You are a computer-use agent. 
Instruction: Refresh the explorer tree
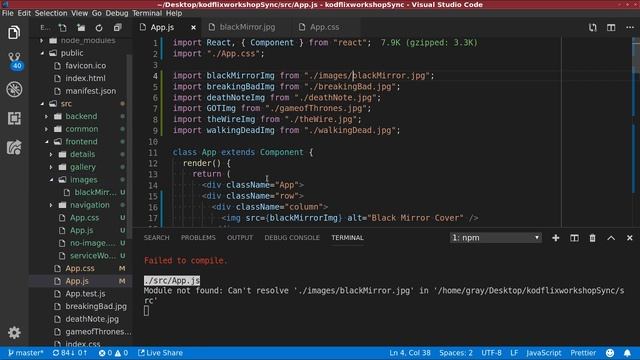(99, 28)
